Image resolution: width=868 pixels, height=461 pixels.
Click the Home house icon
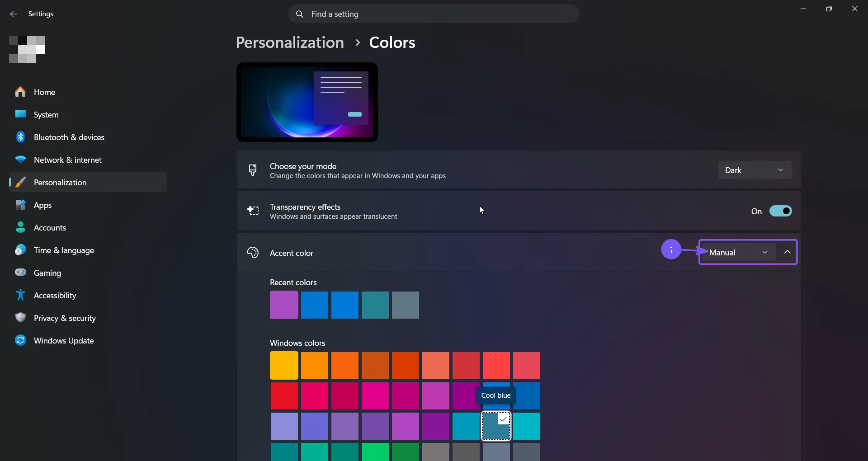pos(20,92)
